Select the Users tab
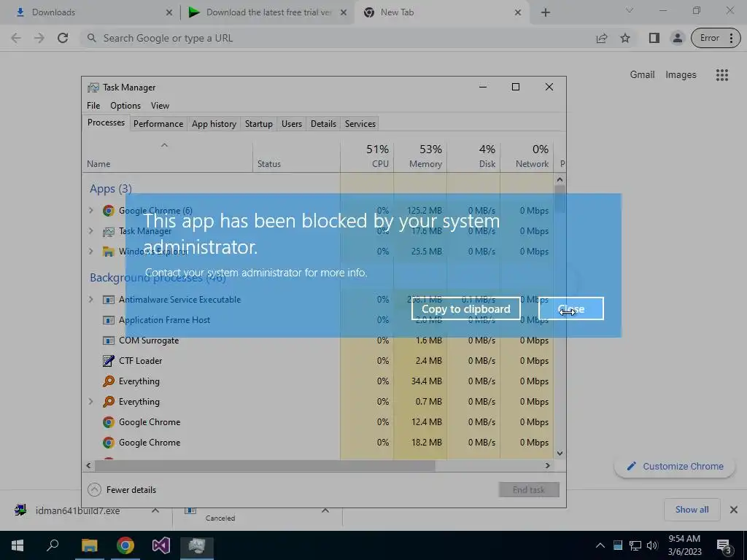Viewport: 747px width, 560px height. point(292,124)
